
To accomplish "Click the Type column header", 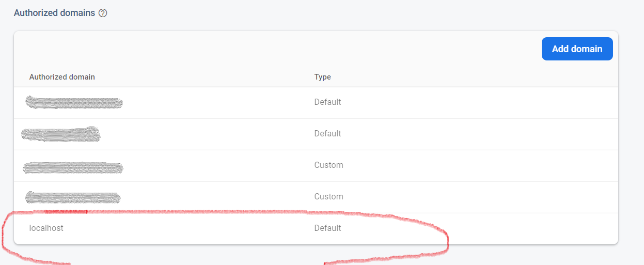I will point(322,77).
